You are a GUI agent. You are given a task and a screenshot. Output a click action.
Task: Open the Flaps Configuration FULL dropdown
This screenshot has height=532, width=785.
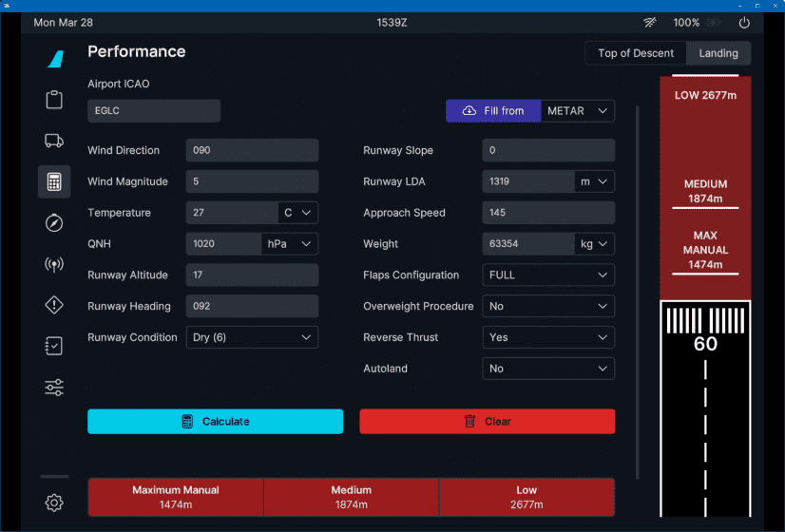(548, 275)
